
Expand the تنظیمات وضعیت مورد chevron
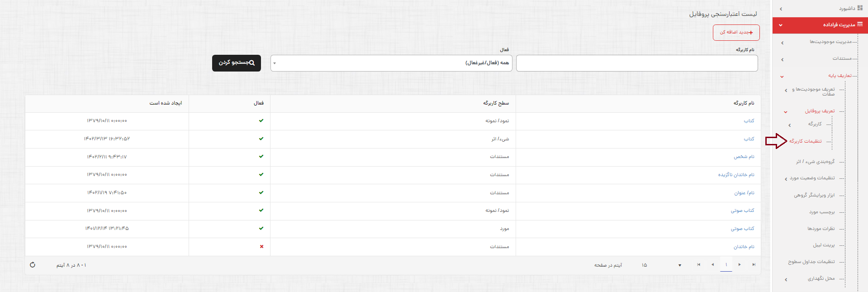(x=786, y=179)
